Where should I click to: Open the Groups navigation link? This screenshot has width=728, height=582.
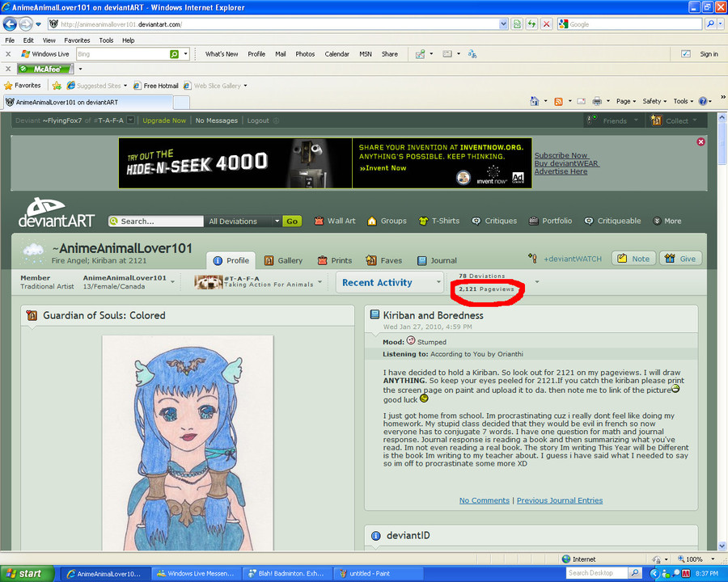click(387, 221)
